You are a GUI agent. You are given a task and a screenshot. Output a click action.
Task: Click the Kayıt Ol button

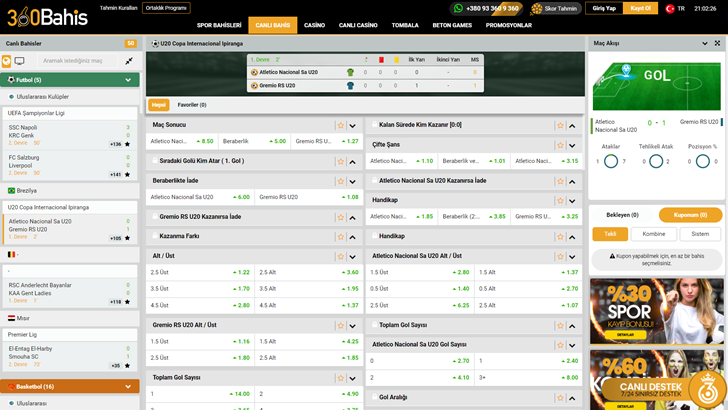(640, 8)
